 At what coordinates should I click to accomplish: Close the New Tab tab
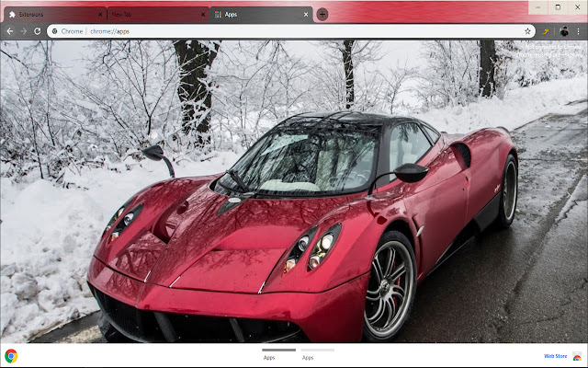click(203, 15)
